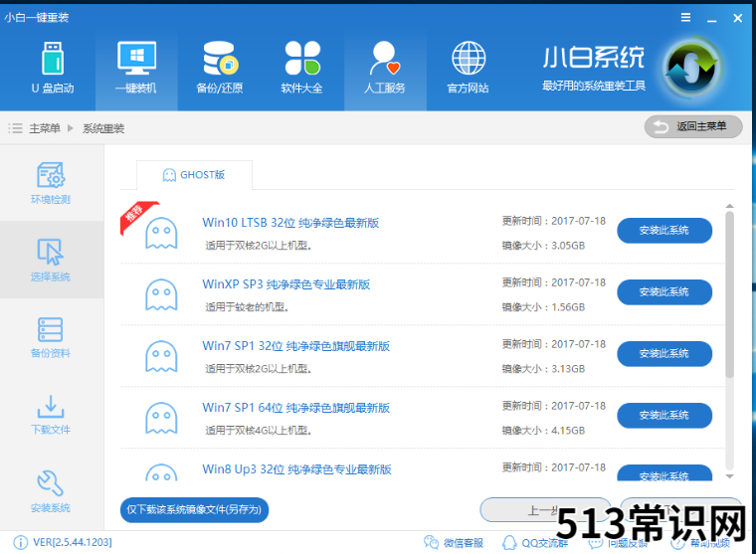Open 备份/还原 database icon

(220, 68)
